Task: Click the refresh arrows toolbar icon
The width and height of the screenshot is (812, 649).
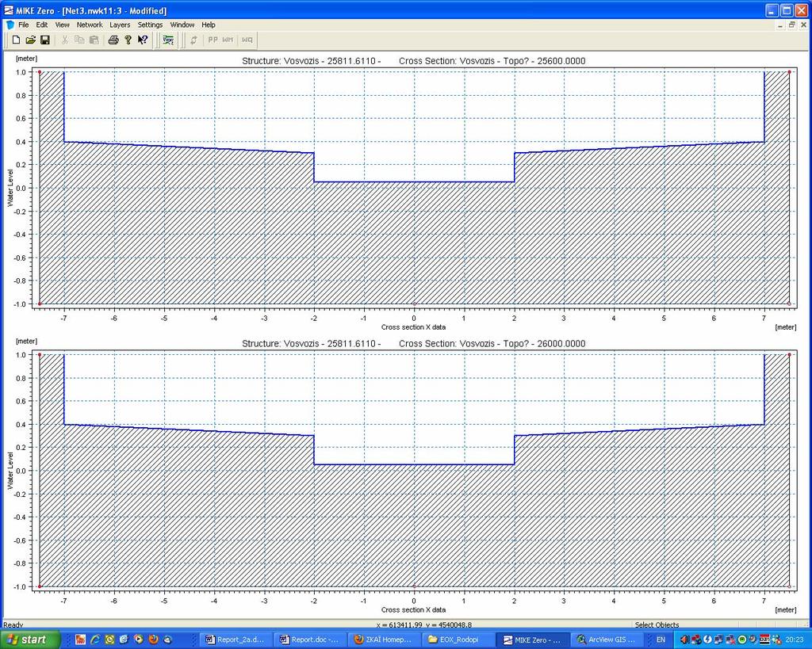Action: tap(193, 40)
